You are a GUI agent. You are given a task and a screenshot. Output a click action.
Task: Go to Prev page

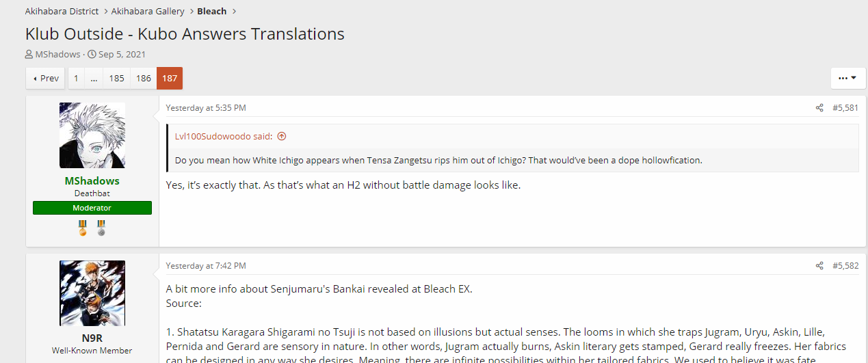click(46, 78)
